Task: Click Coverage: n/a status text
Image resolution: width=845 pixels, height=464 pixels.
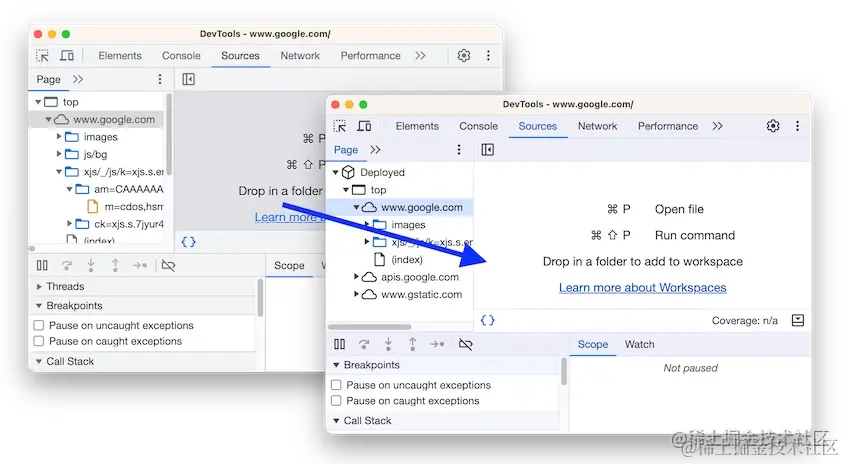Action: tap(744, 321)
